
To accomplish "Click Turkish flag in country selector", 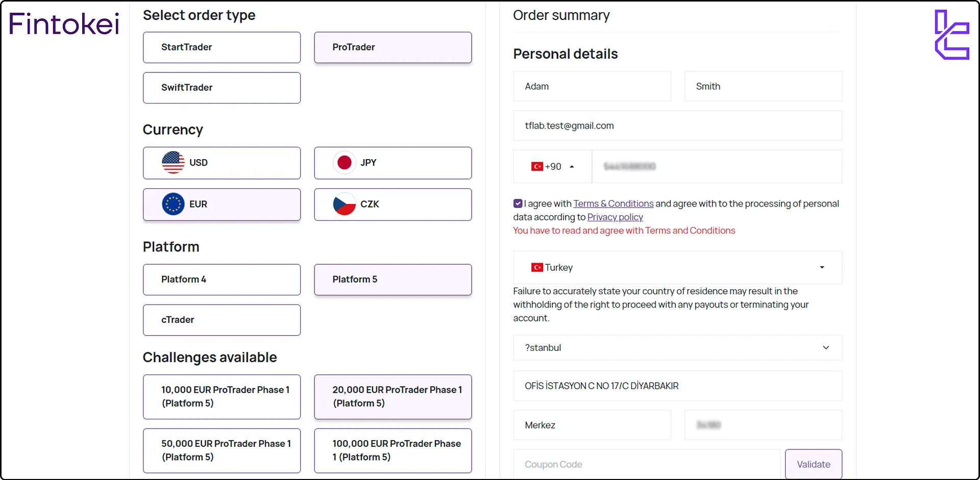I will pos(537,267).
